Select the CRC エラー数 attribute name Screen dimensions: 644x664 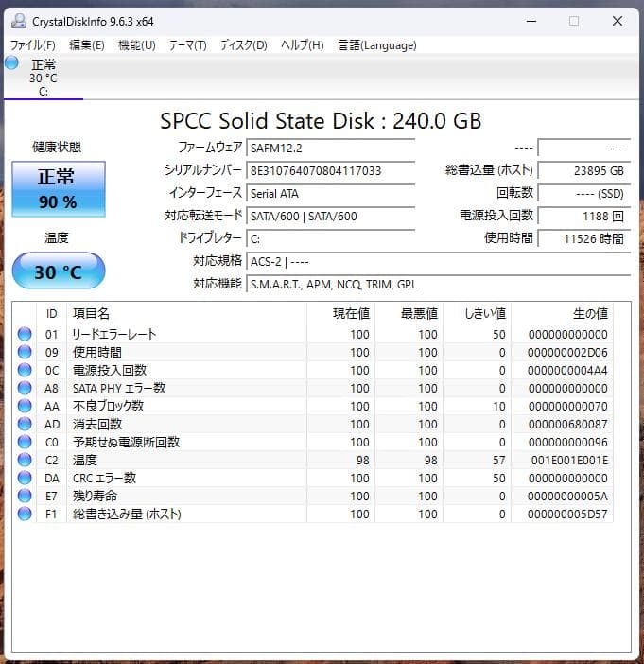105,478
